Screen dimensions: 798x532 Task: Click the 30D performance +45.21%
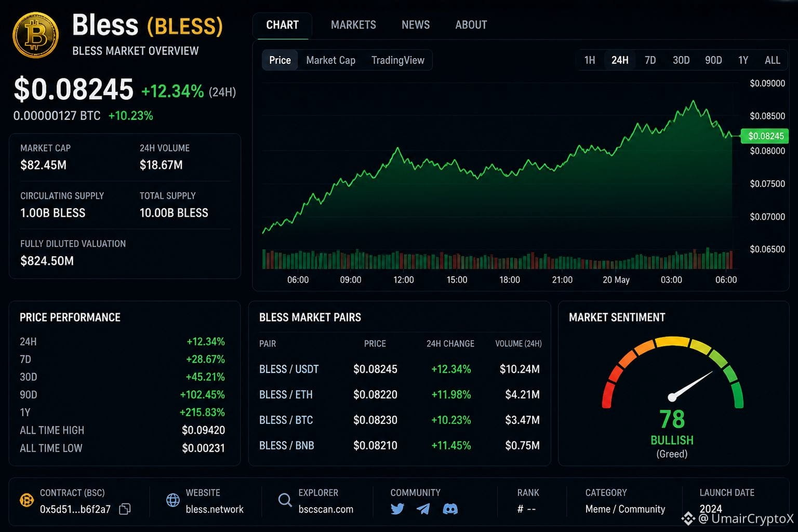point(205,377)
